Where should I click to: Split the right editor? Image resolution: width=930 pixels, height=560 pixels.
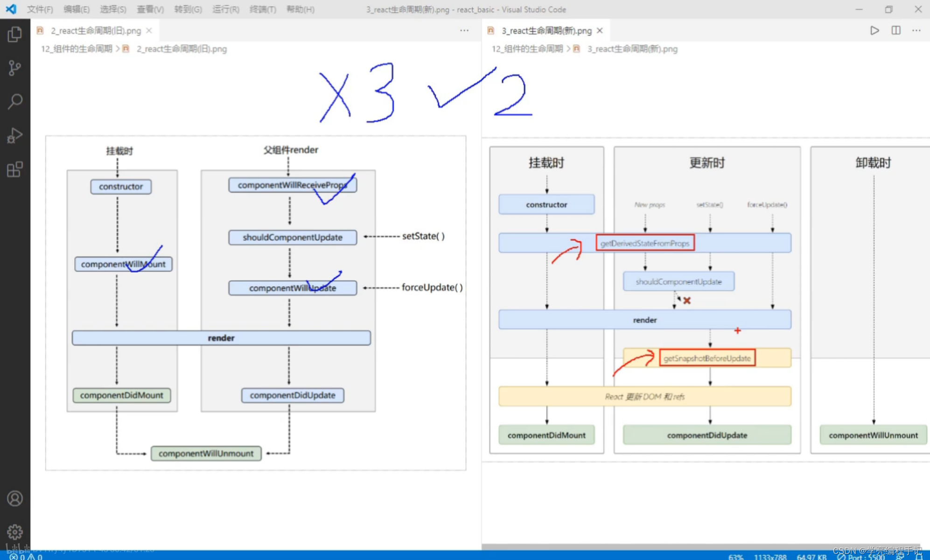[x=896, y=30]
